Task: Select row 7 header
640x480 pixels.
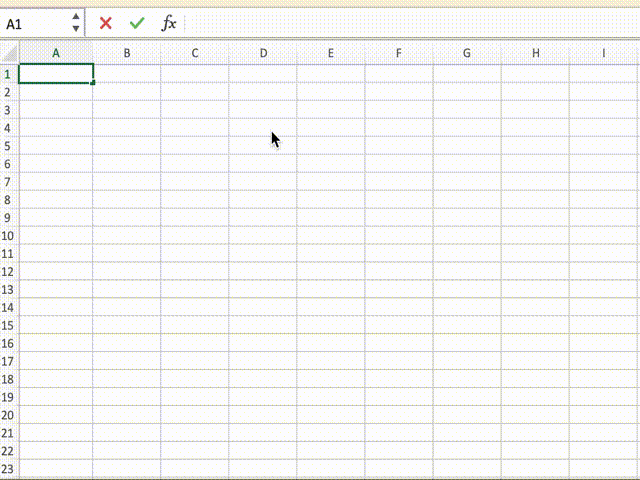Action: pyautogui.click(x=7, y=182)
